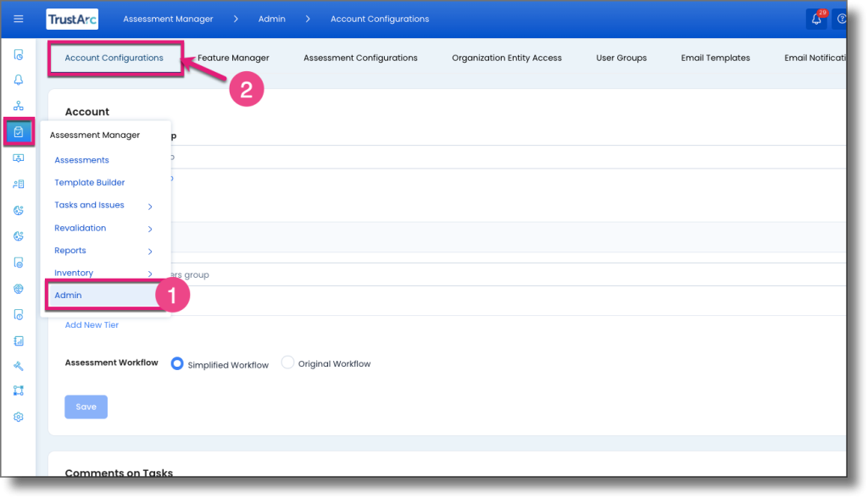
Task: Click the Add New Tier link
Action: tap(92, 325)
